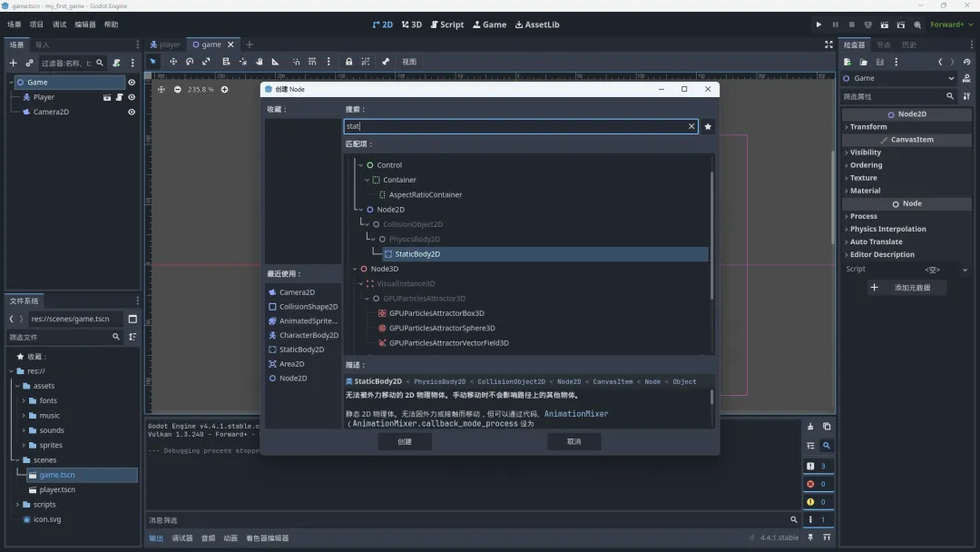Toggle visibility of the Game node
The height and width of the screenshot is (552, 980).
[132, 83]
